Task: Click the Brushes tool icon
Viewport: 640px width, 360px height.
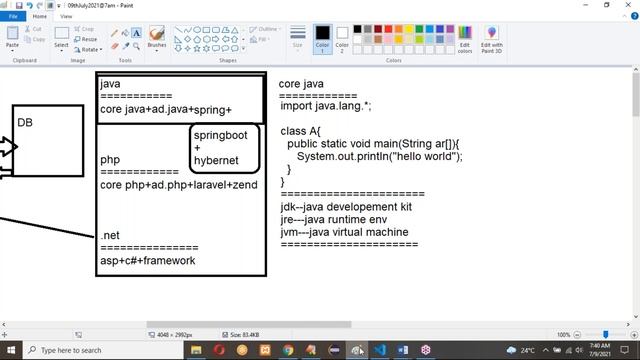Action: (x=157, y=33)
